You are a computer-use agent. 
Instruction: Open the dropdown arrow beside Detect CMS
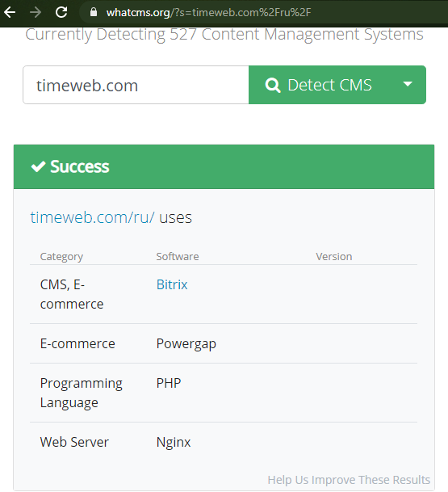(x=408, y=84)
